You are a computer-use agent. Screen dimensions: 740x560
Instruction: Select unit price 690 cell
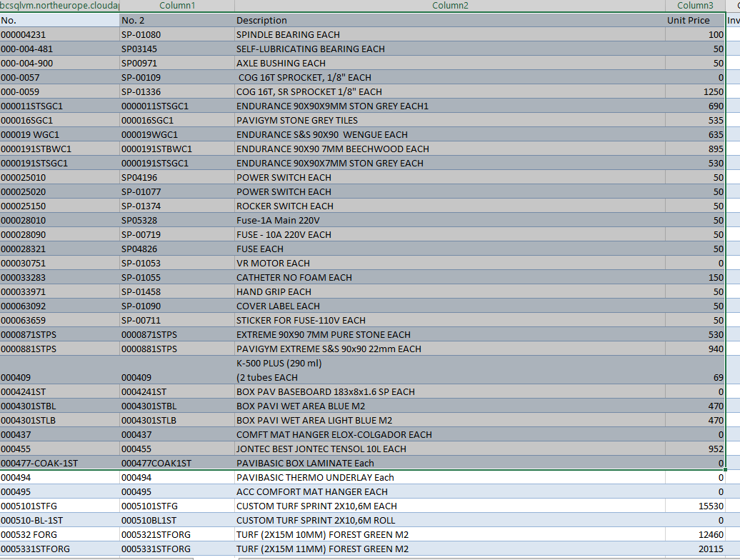pos(695,106)
